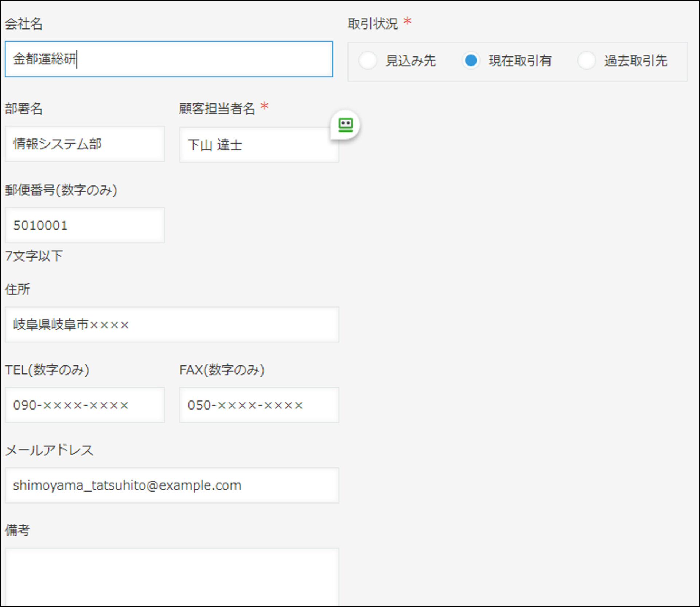Click the 顧客担当者名 field with 下山 達士
700x607 pixels.
pyautogui.click(x=259, y=145)
